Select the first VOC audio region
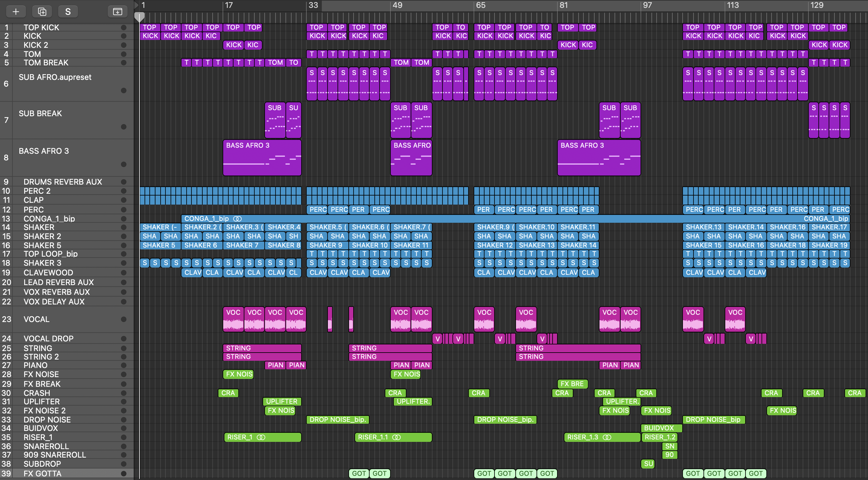868x480 pixels. [233, 319]
